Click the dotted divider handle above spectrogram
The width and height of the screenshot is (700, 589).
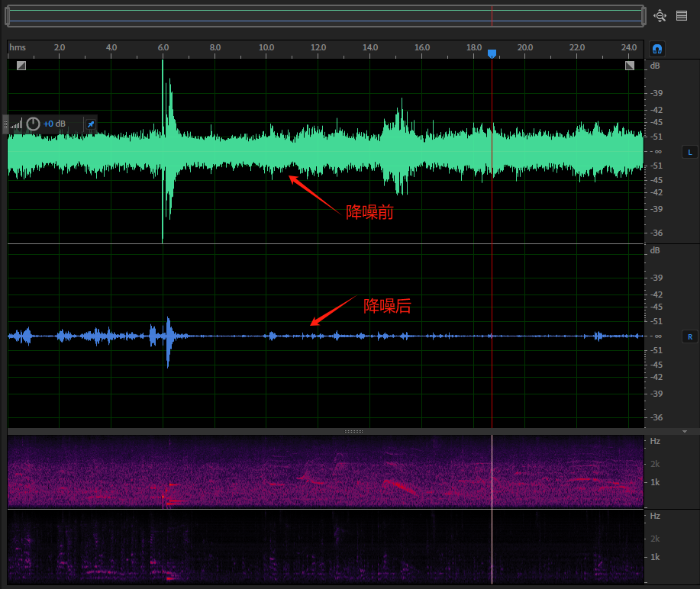(x=353, y=431)
